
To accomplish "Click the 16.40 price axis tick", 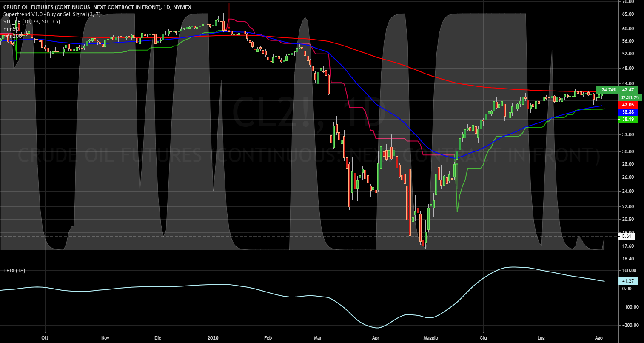I will tap(628, 259).
